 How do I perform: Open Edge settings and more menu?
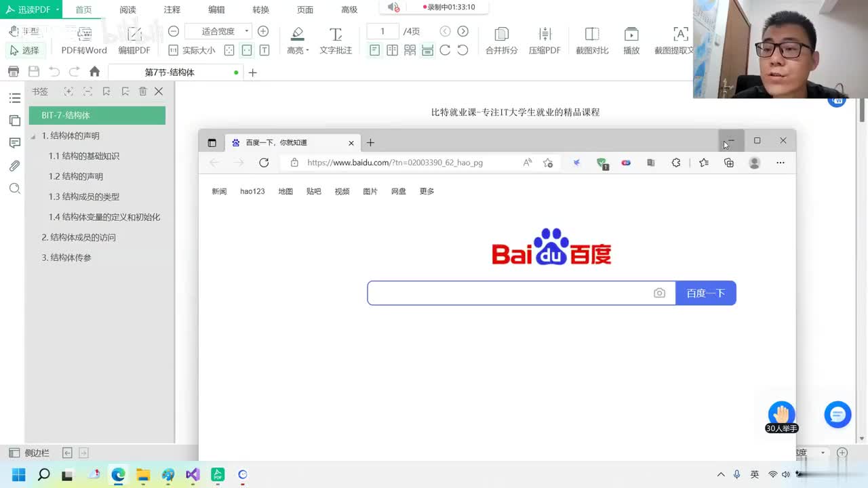pos(781,163)
